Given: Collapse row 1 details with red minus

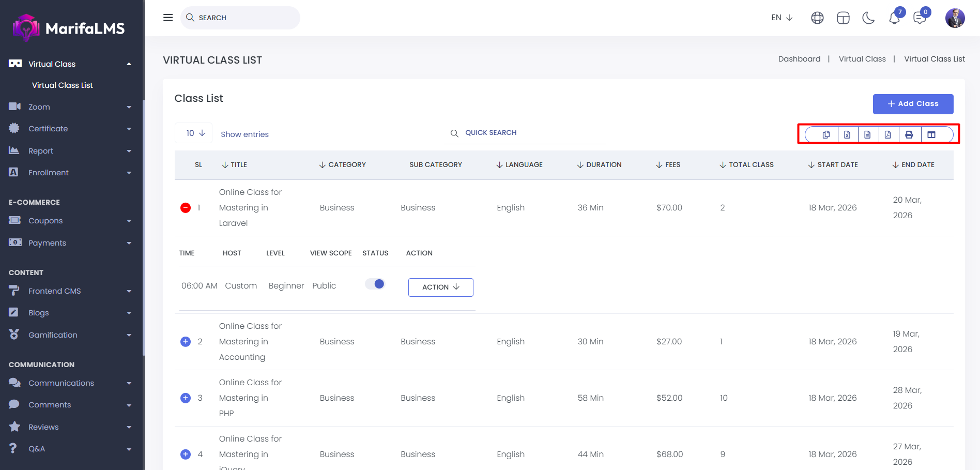Looking at the screenshot, I should pos(186,208).
